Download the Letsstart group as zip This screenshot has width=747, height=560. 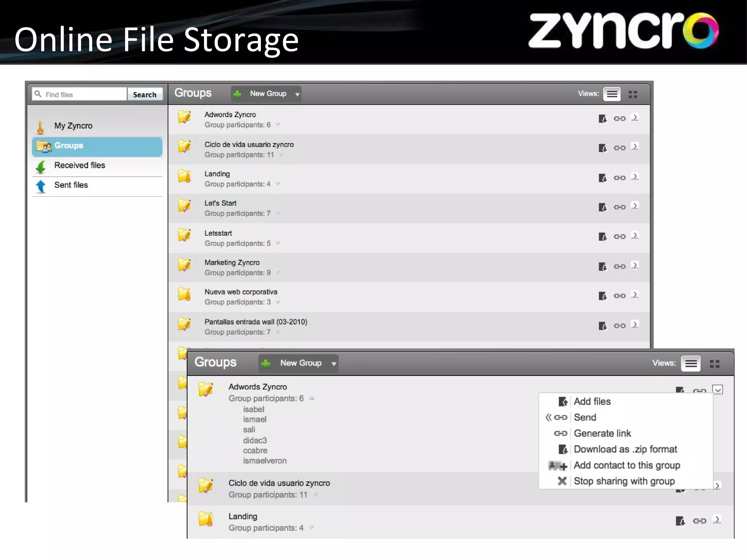click(x=603, y=237)
